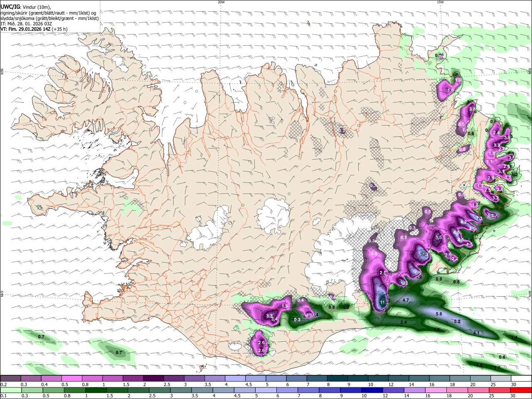Click the darkest purple swatch after 2 in snow legend
Image resolution: width=532 pixels, height=399 pixels.
pyautogui.click(x=153, y=379)
